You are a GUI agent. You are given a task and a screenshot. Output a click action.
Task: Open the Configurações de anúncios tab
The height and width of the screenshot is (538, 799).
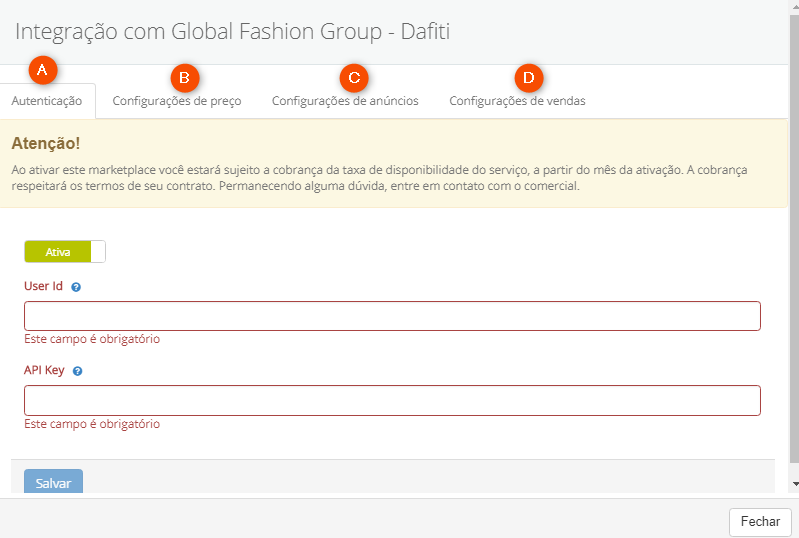(x=345, y=101)
